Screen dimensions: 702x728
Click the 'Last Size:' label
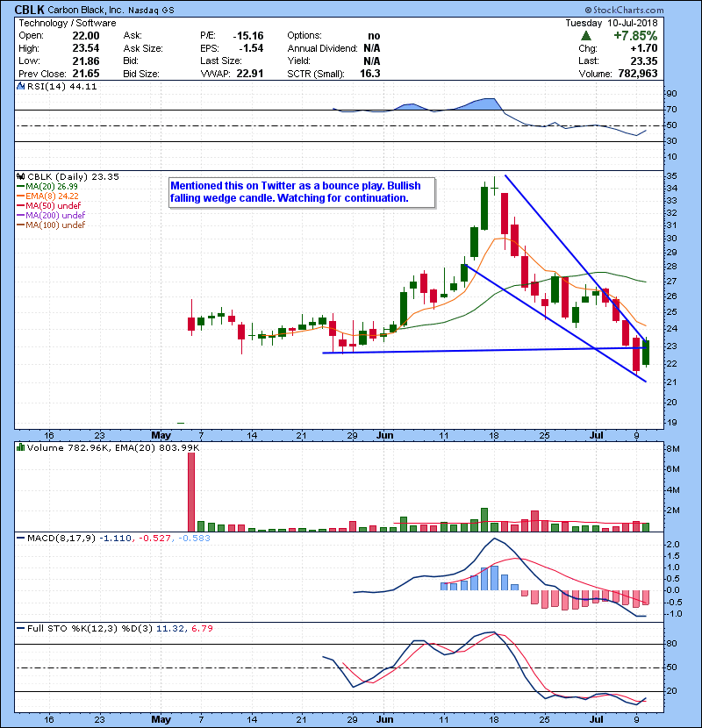(220, 61)
